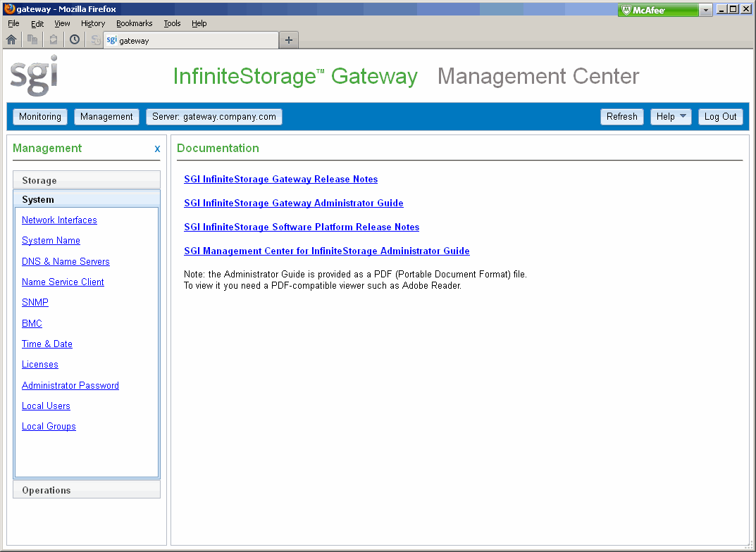Image resolution: width=756 pixels, height=552 pixels.
Task: Click the note about PDF-compatible viewer
Action: tap(323, 286)
